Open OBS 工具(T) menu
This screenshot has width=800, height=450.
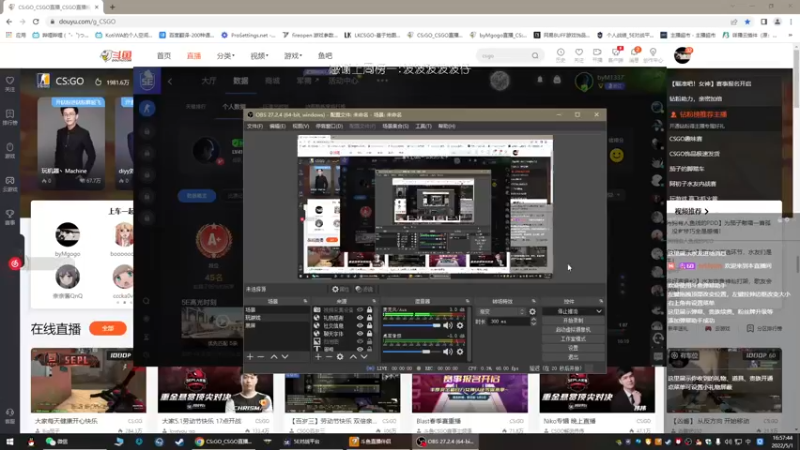tap(423, 126)
